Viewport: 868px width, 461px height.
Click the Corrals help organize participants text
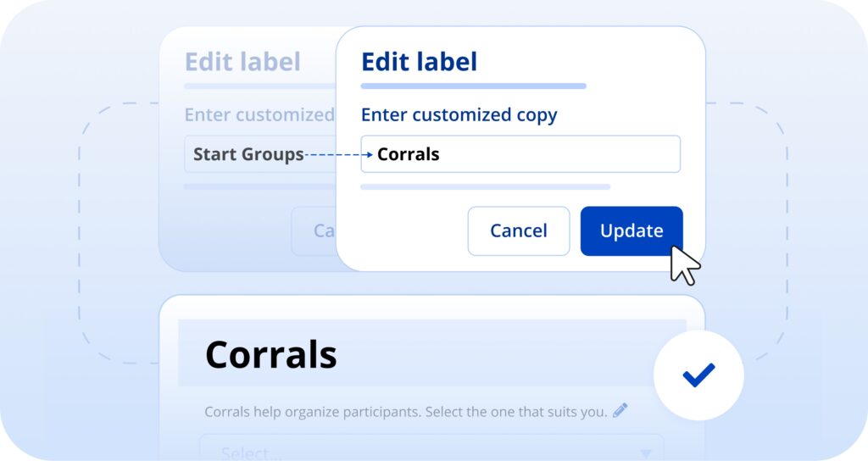[x=405, y=412]
